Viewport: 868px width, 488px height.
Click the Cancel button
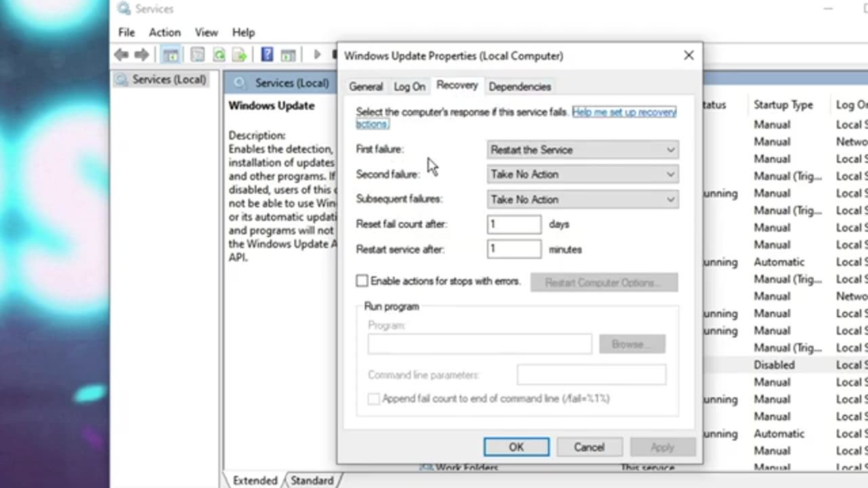pyautogui.click(x=589, y=447)
